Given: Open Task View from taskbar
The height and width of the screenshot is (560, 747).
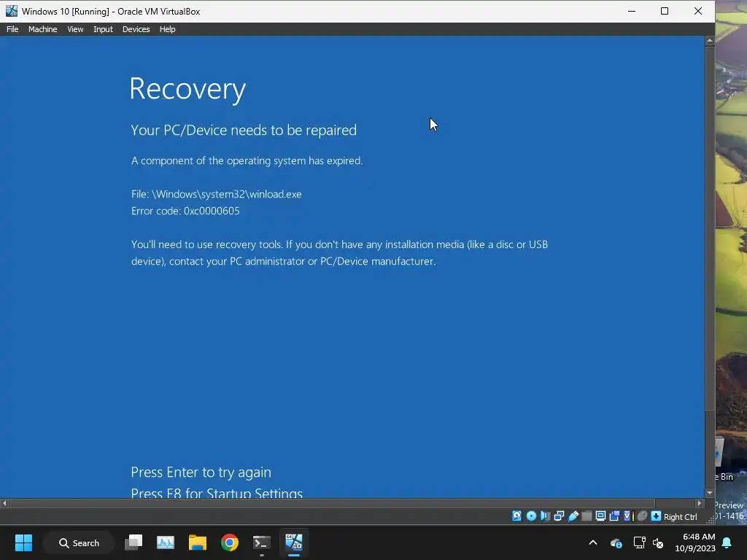Looking at the screenshot, I should (x=133, y=542).
